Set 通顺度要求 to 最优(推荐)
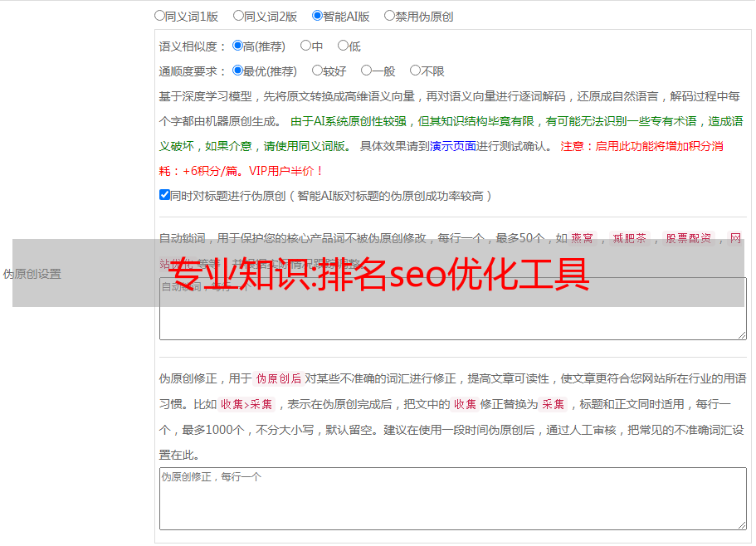The width and height of the screenshot is (756, 546). (237, 71)
